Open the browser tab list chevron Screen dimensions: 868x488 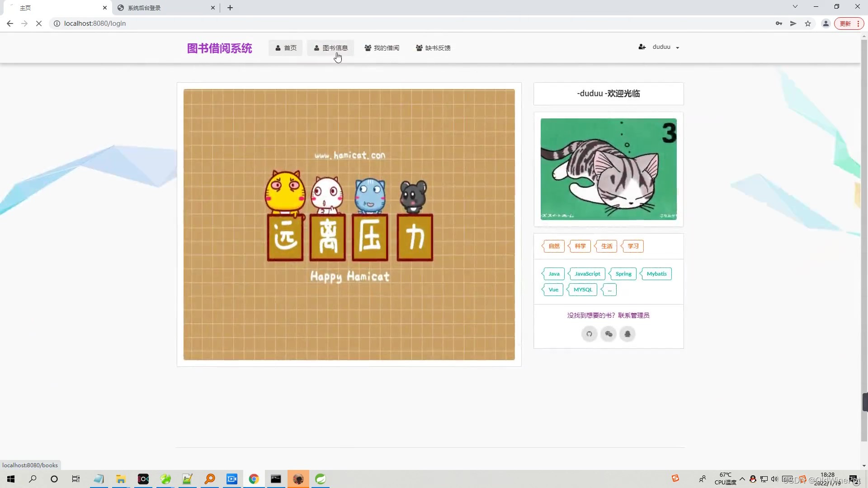pos(795,6)
